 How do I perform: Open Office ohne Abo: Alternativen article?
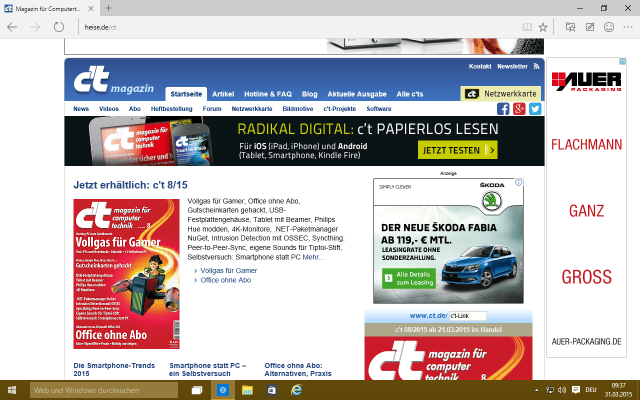298,369
